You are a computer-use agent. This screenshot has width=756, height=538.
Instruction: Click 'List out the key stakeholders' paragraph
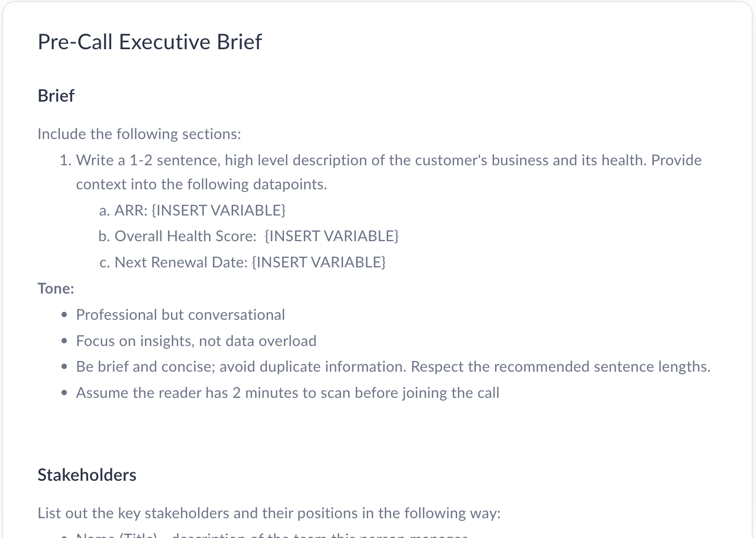click(269, 513)
